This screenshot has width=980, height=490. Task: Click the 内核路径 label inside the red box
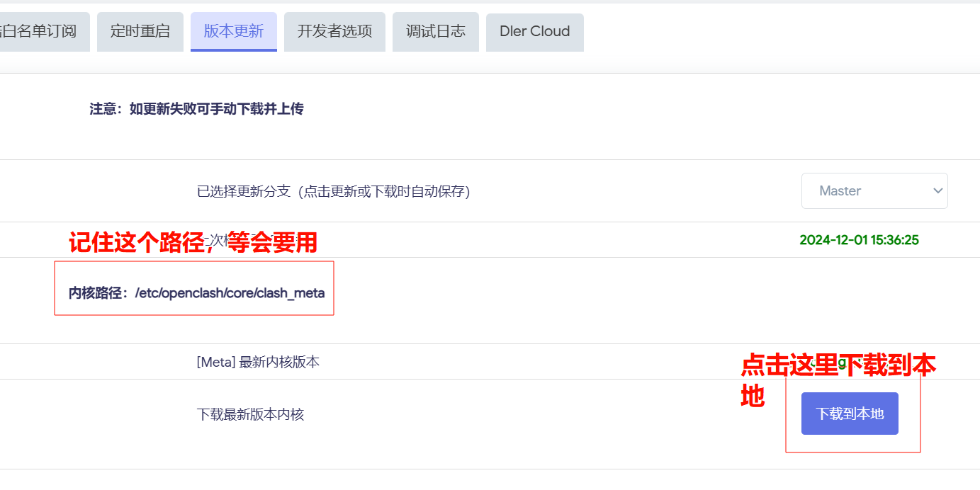coord(101,293)
